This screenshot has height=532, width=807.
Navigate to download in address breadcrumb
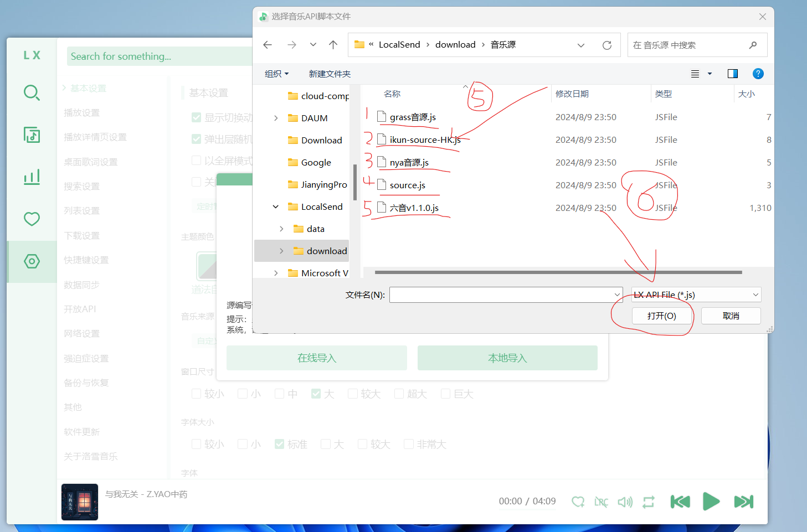click(455, 45)
